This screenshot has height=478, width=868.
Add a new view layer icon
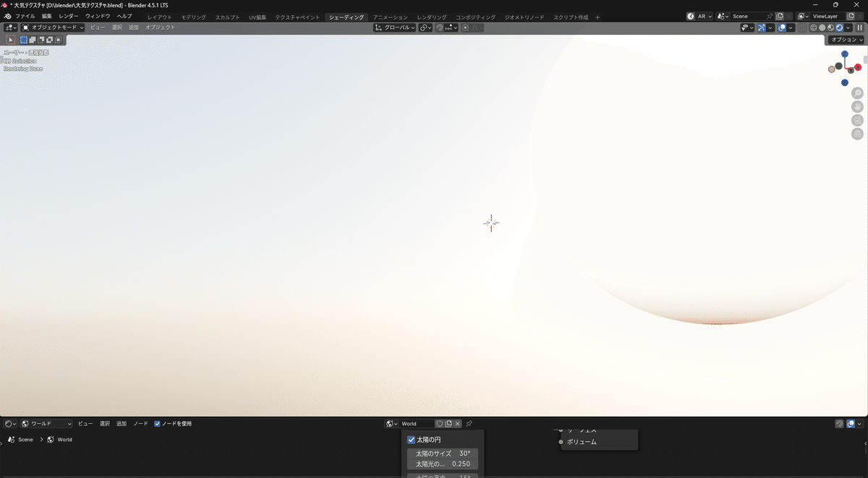[x=851, y=16]
